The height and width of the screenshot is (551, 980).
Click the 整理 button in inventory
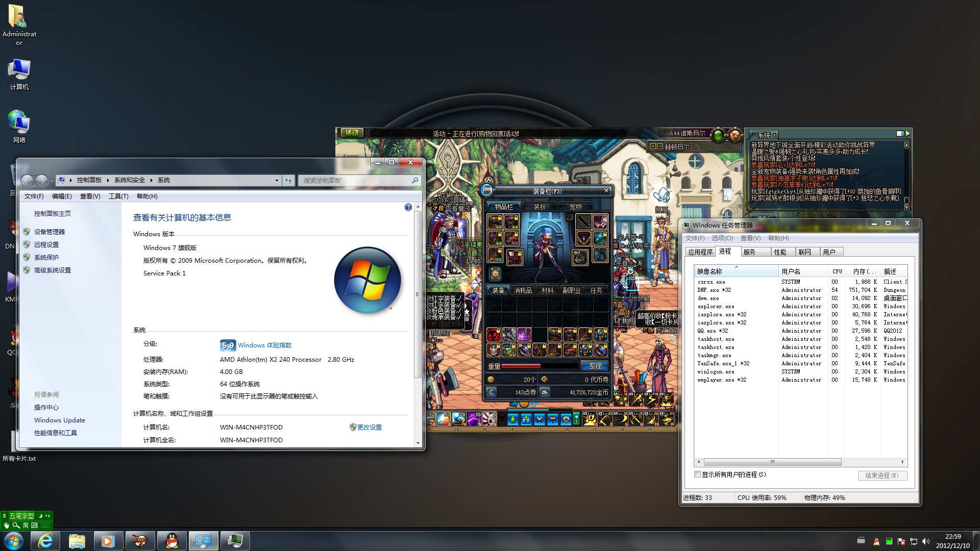pos(595,366)
